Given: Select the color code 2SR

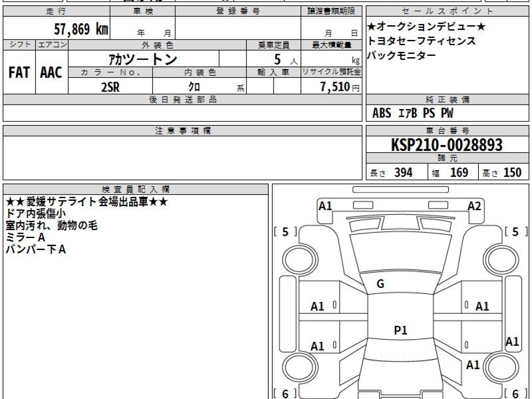Looking at the screenshot, I should pyautogui.click(x=110, y=86).
